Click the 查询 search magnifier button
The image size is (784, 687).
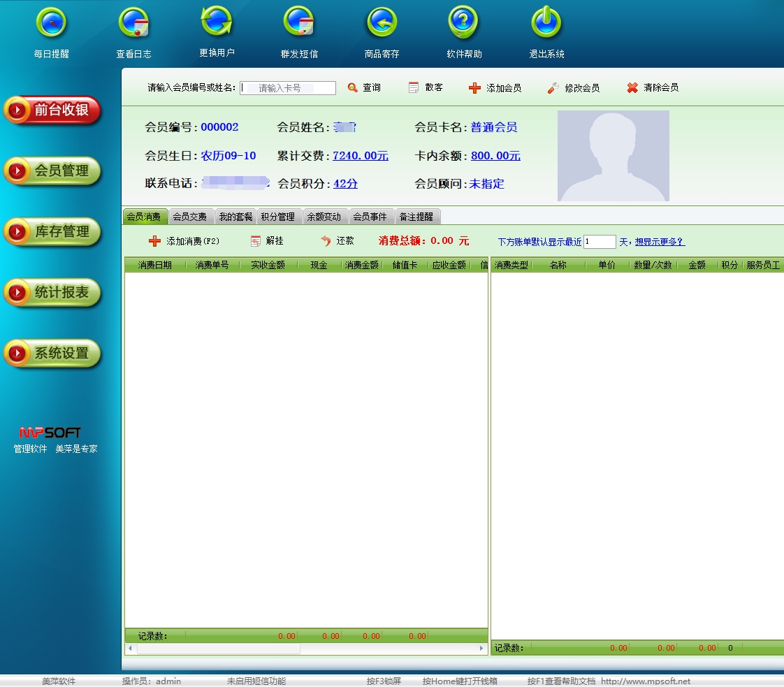(364, 88)
